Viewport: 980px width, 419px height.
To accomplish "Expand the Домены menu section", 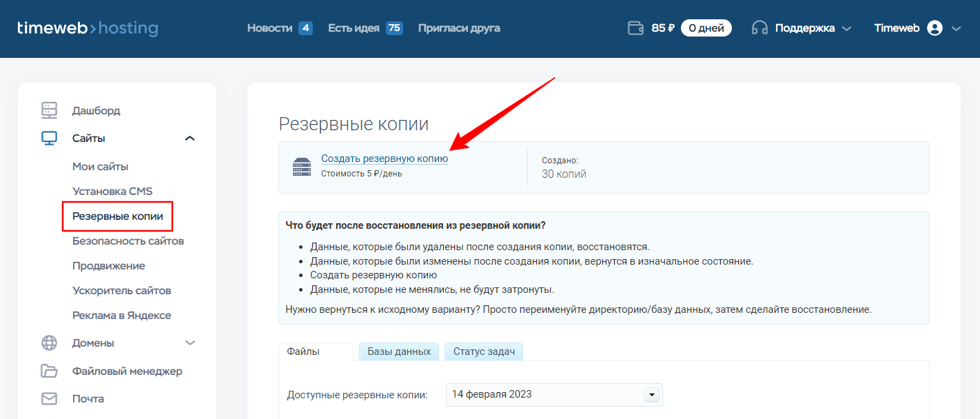I will coord(190,343).
